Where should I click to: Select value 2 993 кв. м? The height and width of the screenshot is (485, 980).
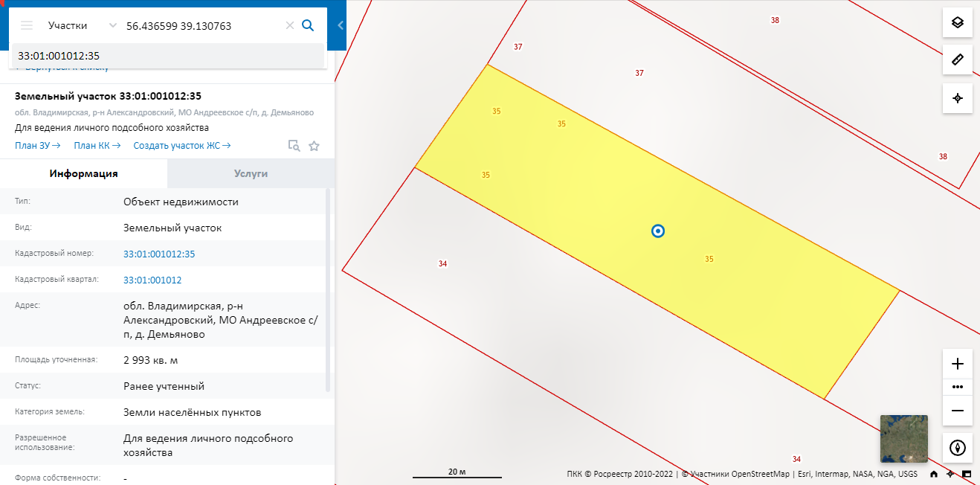point(151,360)
